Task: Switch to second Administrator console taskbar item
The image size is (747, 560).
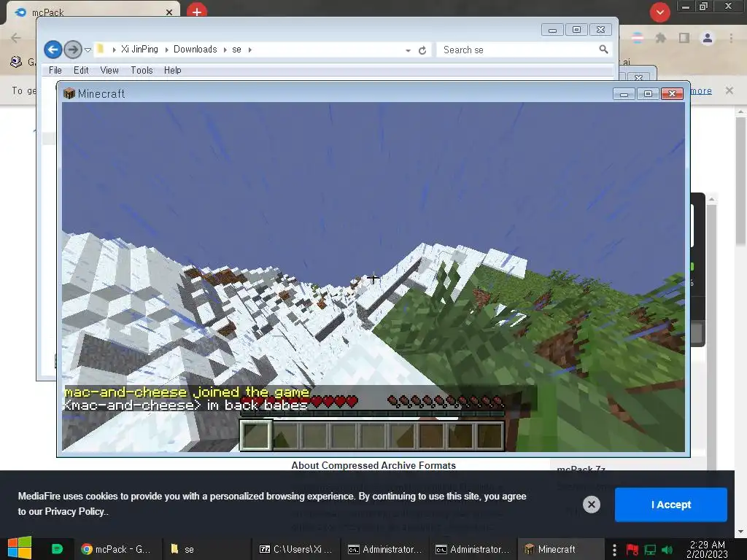Action: pos(472,549)
